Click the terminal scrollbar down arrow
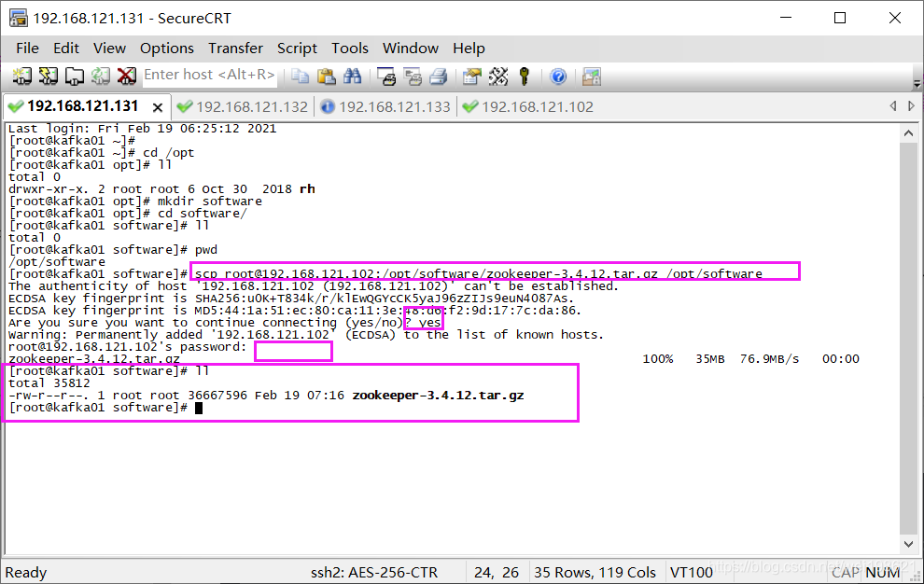924x584 pixels. (x=908, y=545)
